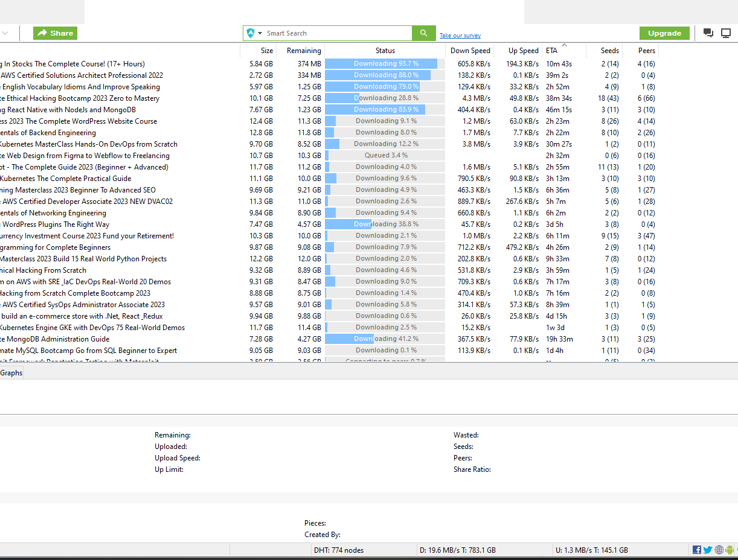This screenshot has height=560, width=738.
Task: Click the Upload Speed label in details pane
Action: pos(178,457)
